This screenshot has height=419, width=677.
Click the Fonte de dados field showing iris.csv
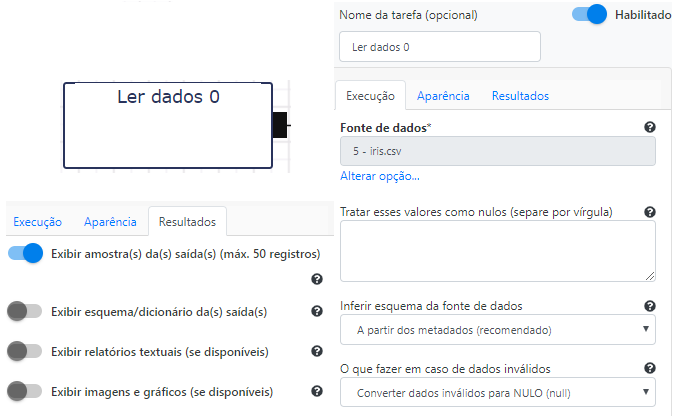point(498,151)
